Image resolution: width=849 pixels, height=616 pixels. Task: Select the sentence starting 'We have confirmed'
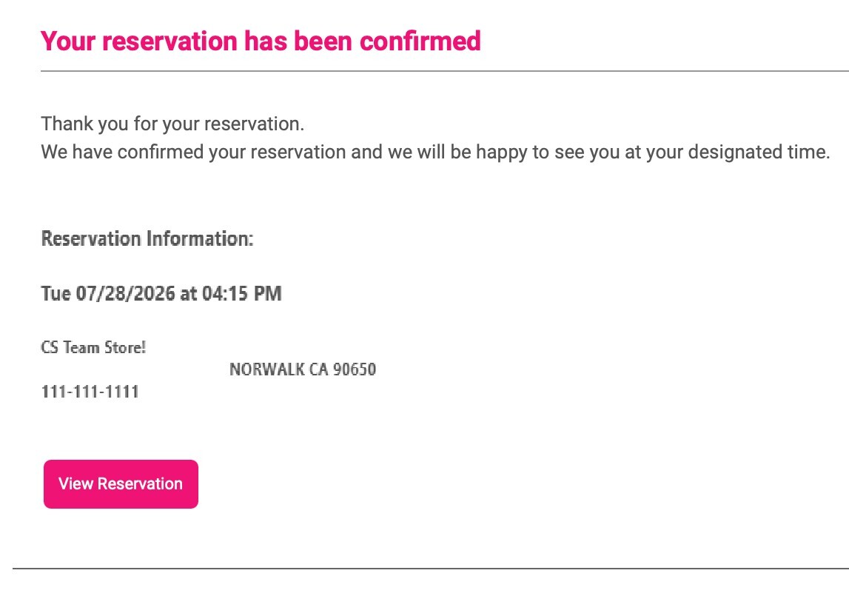pyautogui.click(x=435, y=152)
